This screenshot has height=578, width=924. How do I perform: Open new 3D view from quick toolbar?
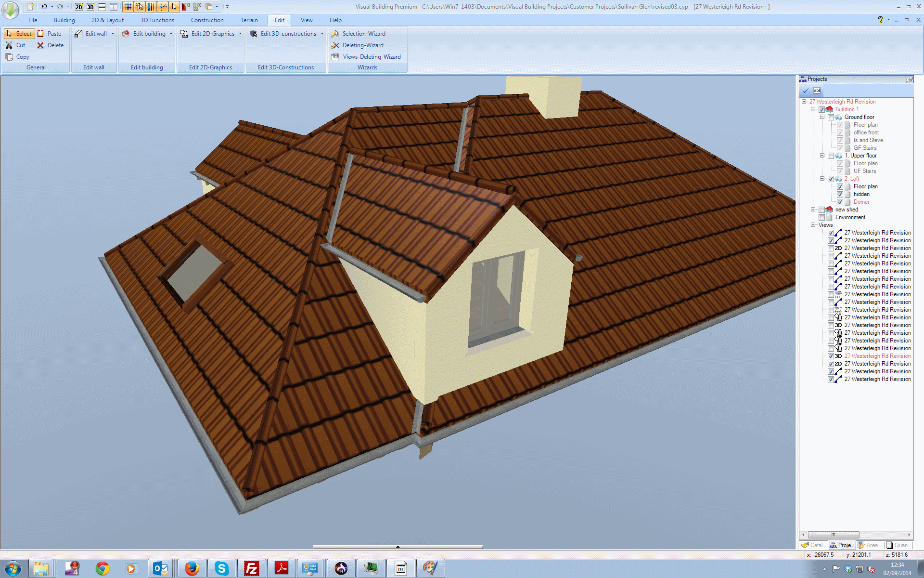pos(90,7)
